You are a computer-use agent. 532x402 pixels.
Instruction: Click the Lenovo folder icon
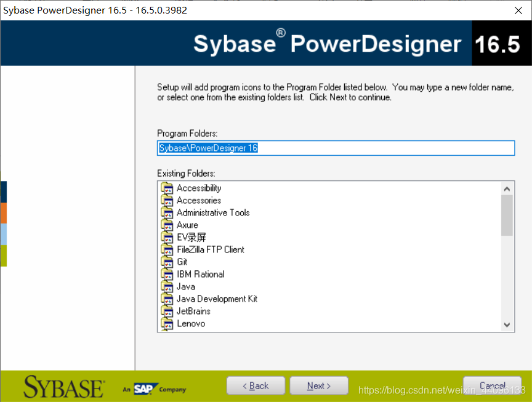pyautogui.click(x=167, y=324)
